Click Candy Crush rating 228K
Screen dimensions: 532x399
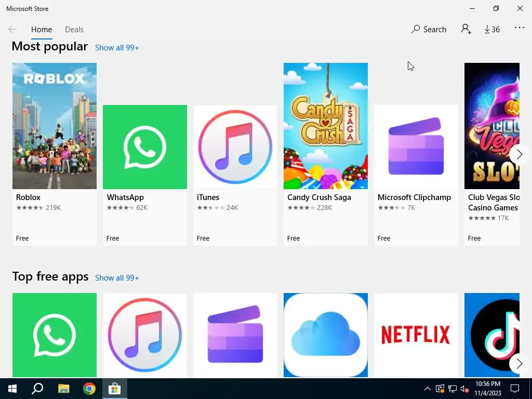[x=310, y=208]
